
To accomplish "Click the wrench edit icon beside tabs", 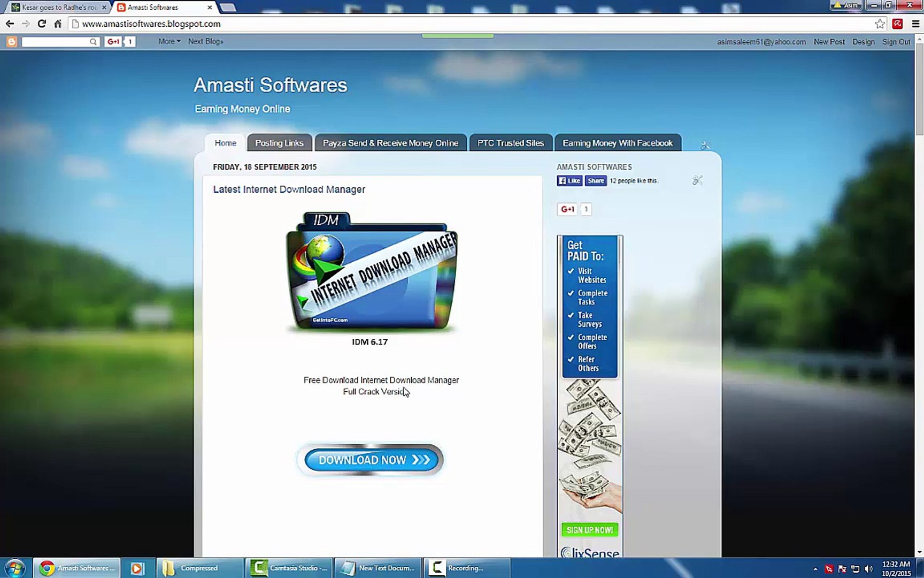I will [x=705, y=145].
